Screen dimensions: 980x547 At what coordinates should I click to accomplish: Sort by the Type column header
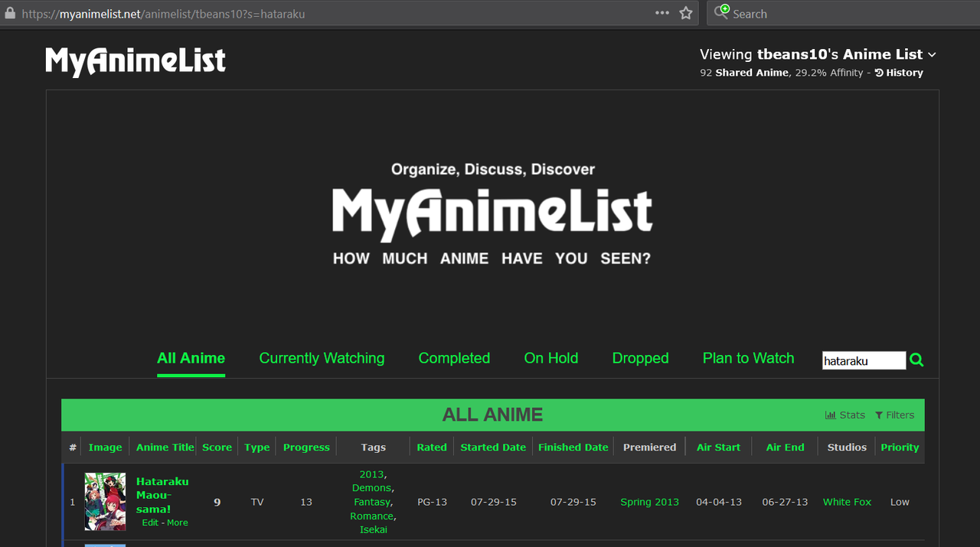tap(257, 448)
